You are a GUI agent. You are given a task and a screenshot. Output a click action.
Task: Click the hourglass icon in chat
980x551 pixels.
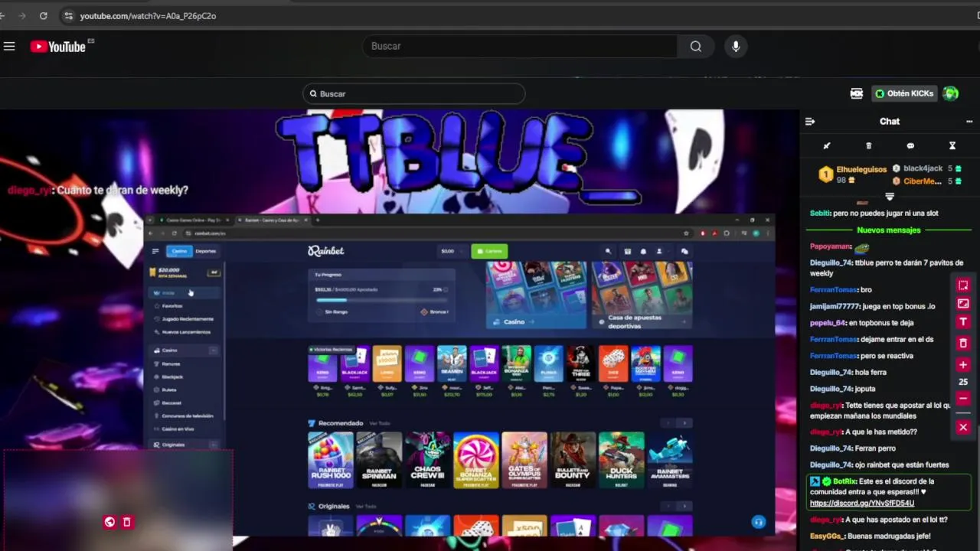[952, 145]
